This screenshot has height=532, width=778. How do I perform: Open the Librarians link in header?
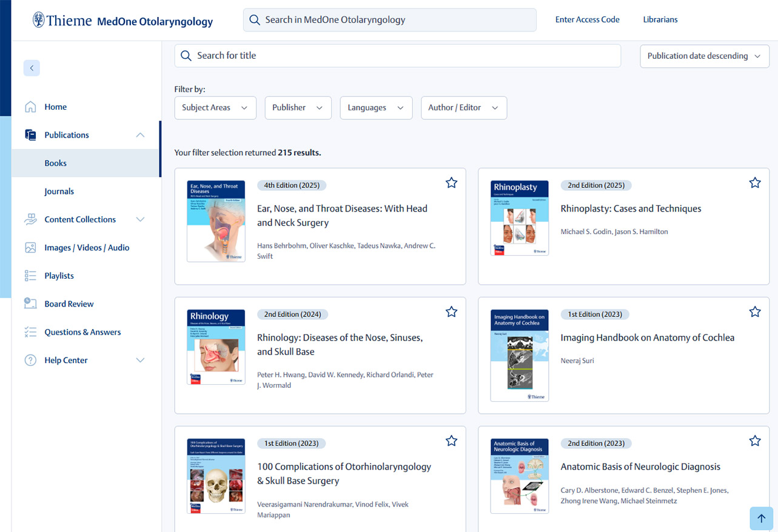pyautogui.click(x=660, y=20)
